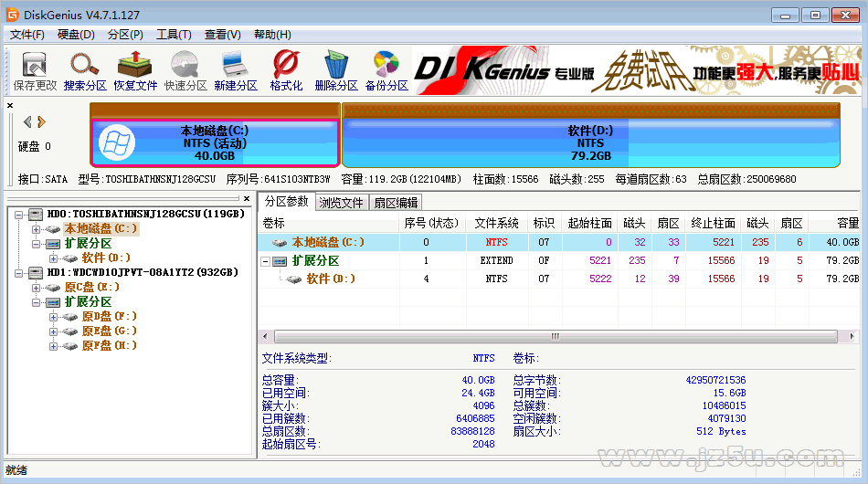This screenshot has width=868, height=484.
Task: Select 原E盘 (G:) in the tree
Action: tap(109, 331)
